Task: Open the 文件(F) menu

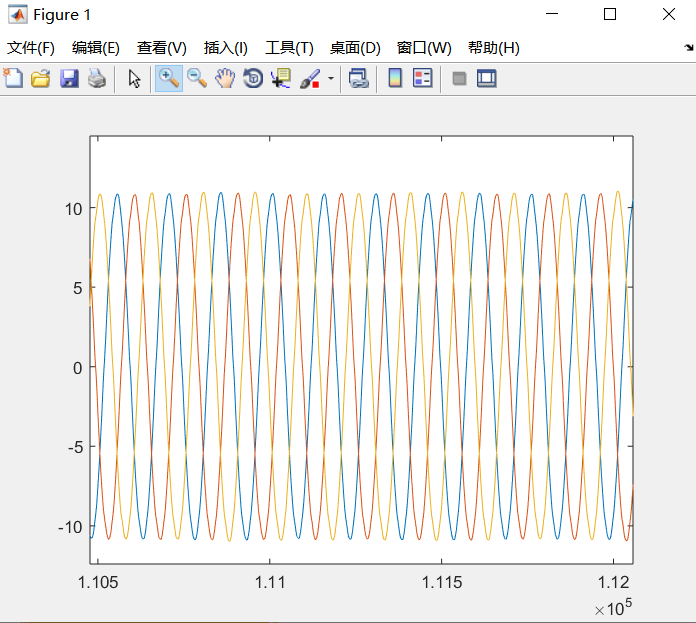Action: (31, 47)
